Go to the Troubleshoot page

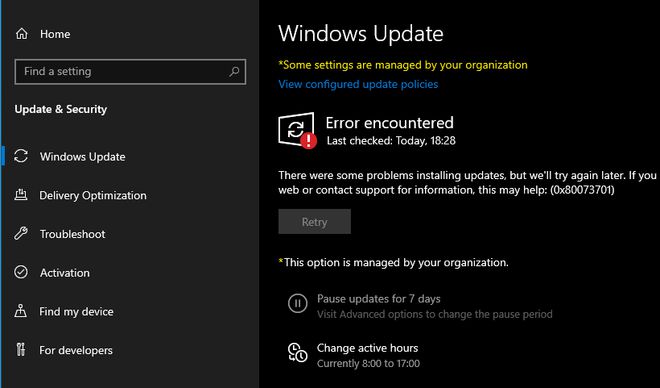72,234
